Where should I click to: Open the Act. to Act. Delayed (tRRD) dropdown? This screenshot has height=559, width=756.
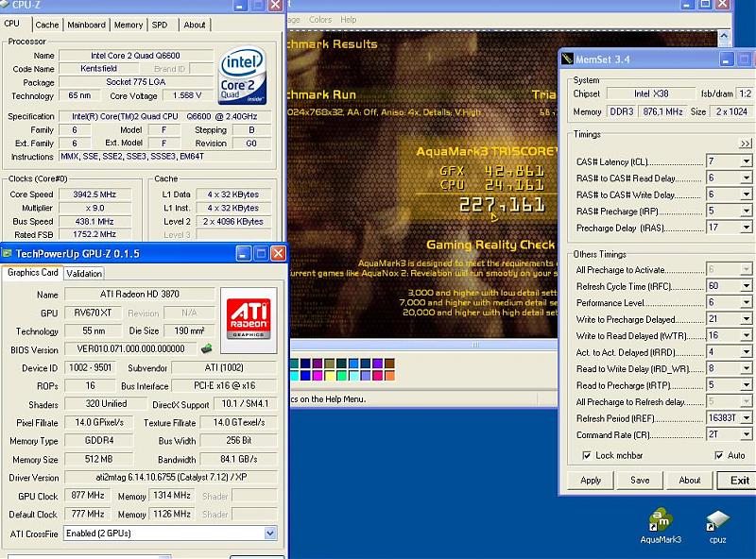coord(746,352)
